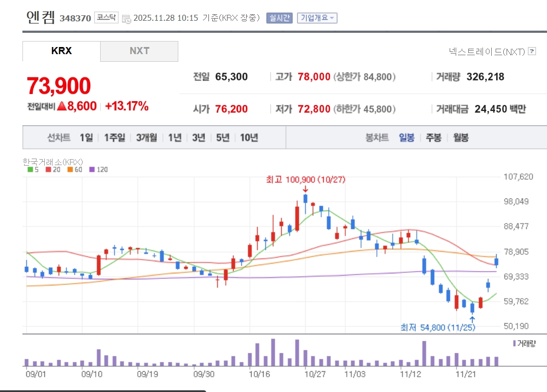547x392 pixels.
Task: Switch to the NXT tab
Action: click(139, 51)
